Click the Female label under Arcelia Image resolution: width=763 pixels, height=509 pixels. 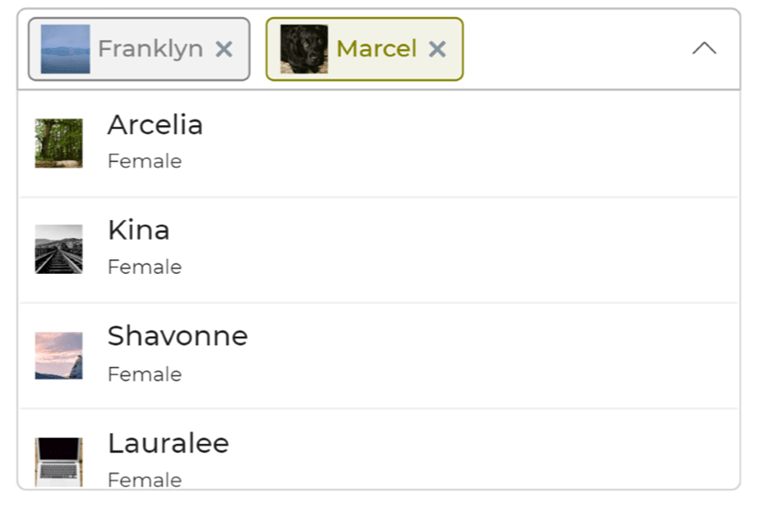click(145, 161)
